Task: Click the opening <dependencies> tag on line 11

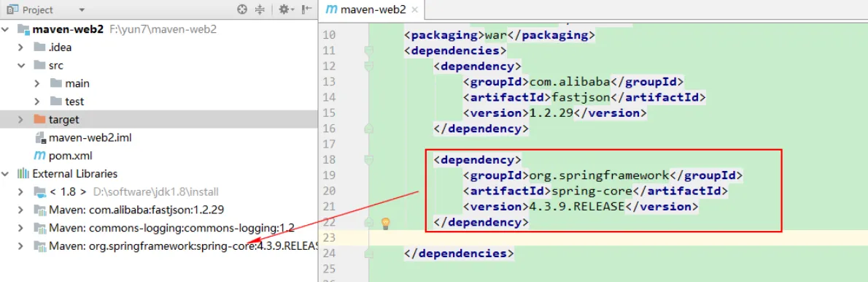Action: pos(456,51)
